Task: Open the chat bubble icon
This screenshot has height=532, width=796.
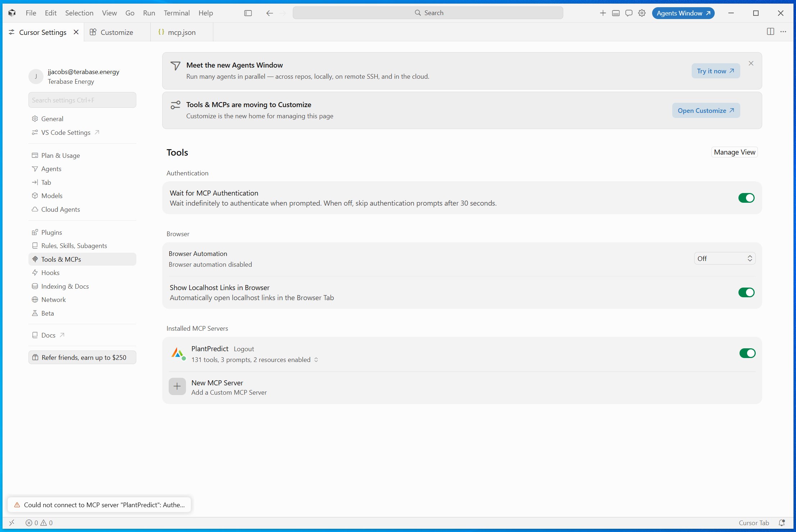Action: pyautogui.click(x=629, y=13)
